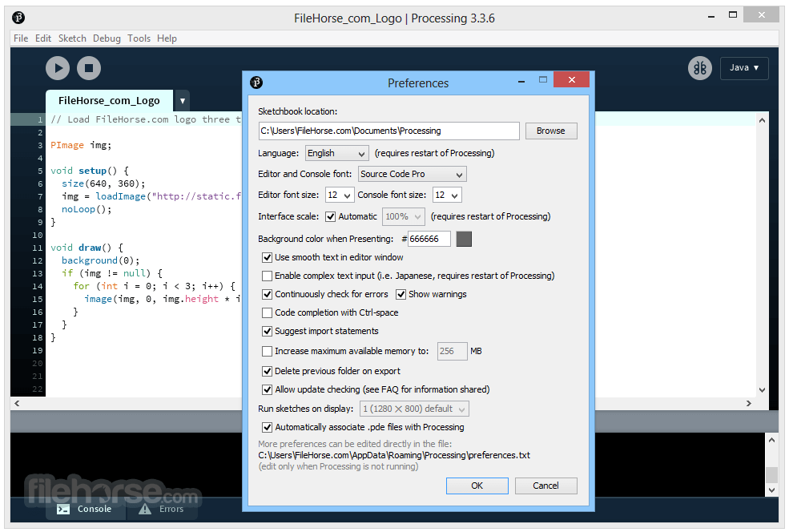Toggle Automatic interface scale checkbox
This screenshot has height=532, width=789.
coord(331,216)
